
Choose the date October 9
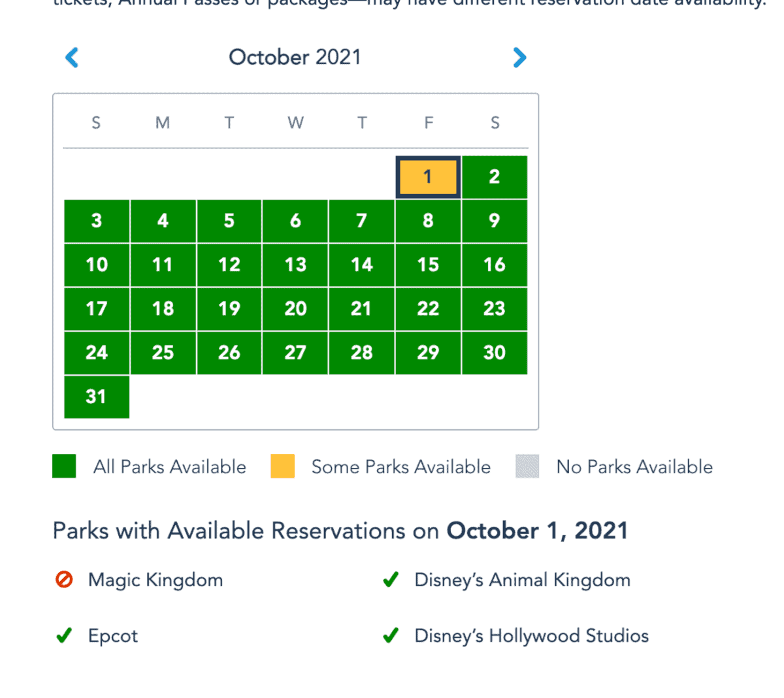point(495,221)
